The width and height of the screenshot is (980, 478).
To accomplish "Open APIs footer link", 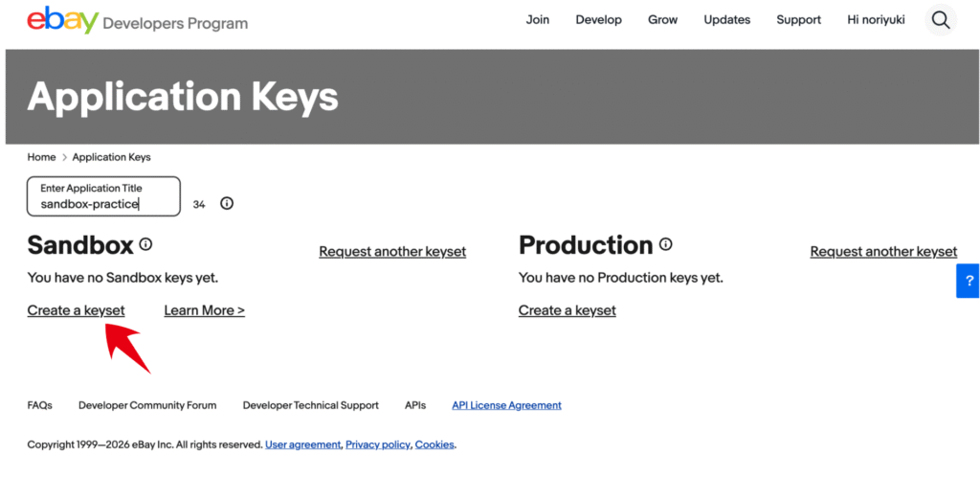I will 415,405.
